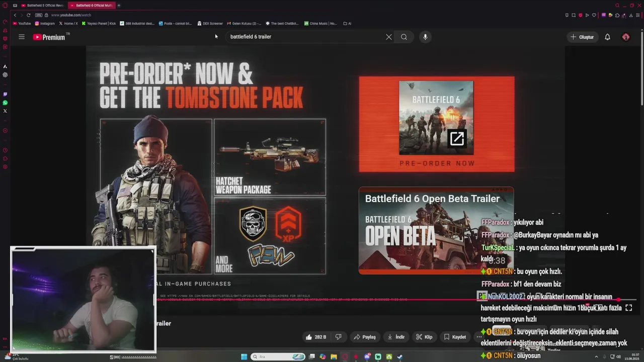Open external link icon on pre-order card
The height and width of the screenshot is (362, 644).
pyautogui.click(x=457, y=139)
